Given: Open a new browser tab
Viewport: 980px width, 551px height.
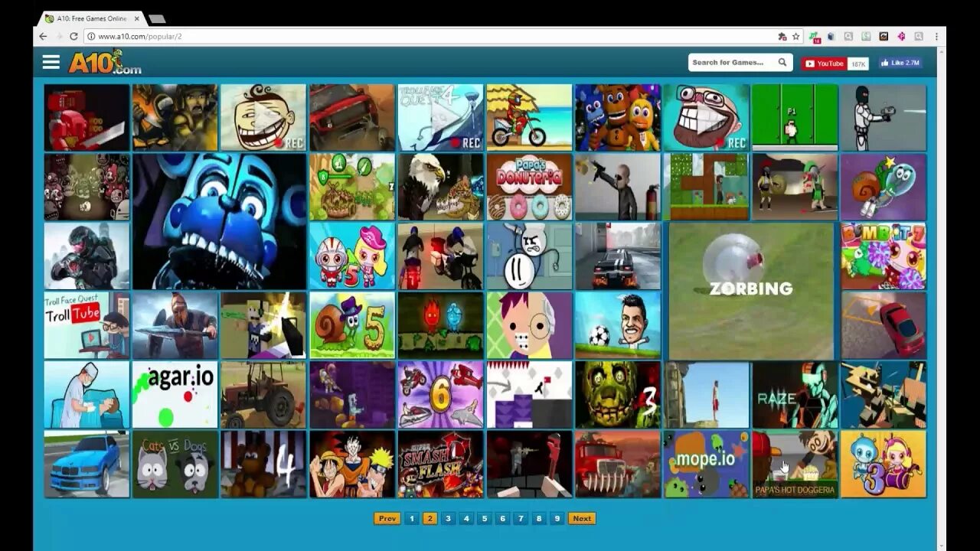Looking at the screenshot, I should point(156,18).
